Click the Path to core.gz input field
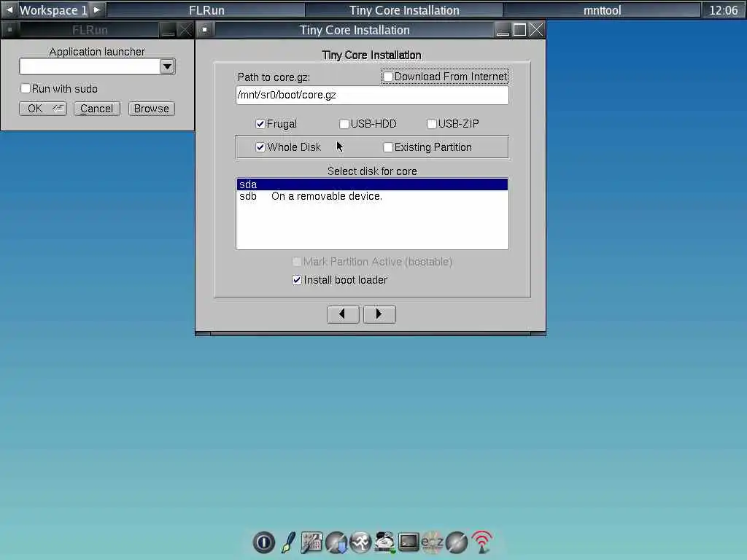The height and width of the screenshot is (560, 747). [372, 95]
